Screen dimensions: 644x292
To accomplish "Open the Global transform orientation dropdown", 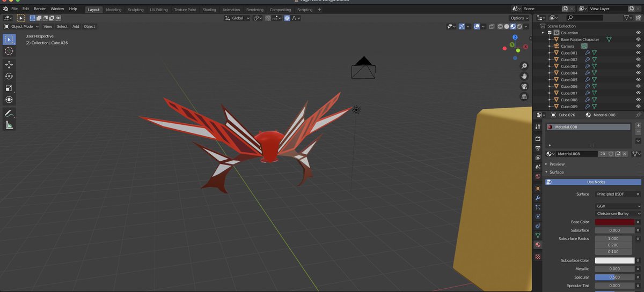I will tap(237, 18).
